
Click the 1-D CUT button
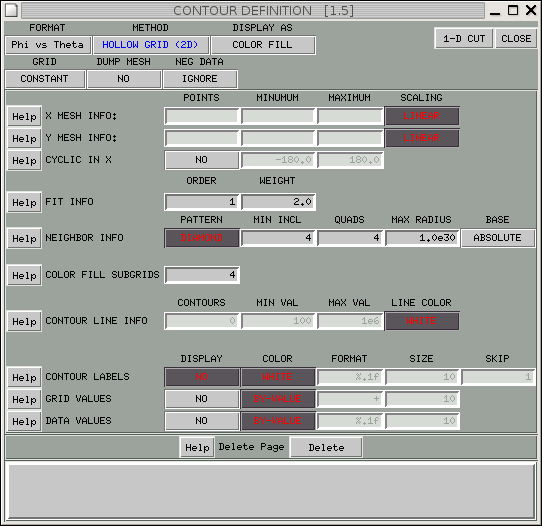coord(464,38)
